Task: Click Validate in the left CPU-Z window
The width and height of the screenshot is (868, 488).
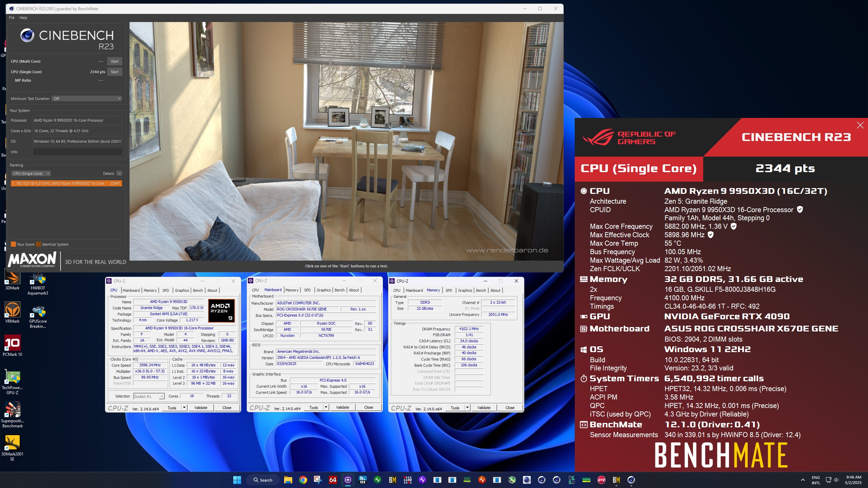Action: tap(201, 408)
